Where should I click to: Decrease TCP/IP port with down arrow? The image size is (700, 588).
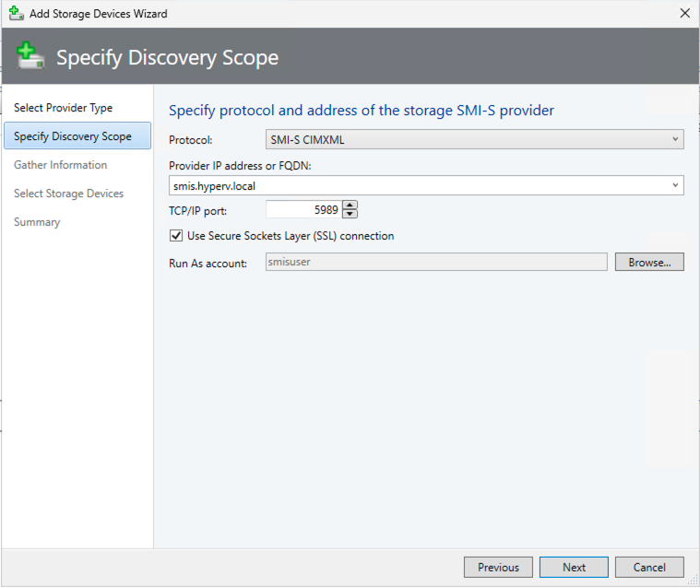[350, 214]
